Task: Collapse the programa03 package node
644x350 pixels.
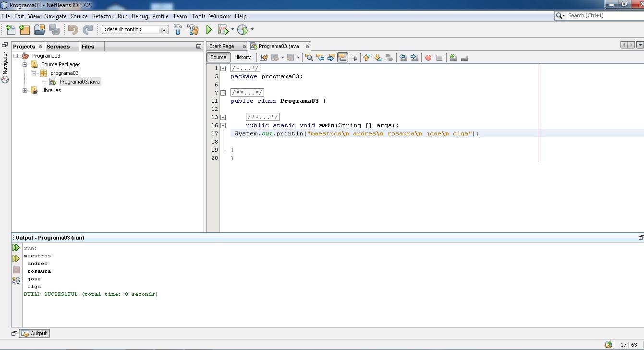Action: click(33, 73)
